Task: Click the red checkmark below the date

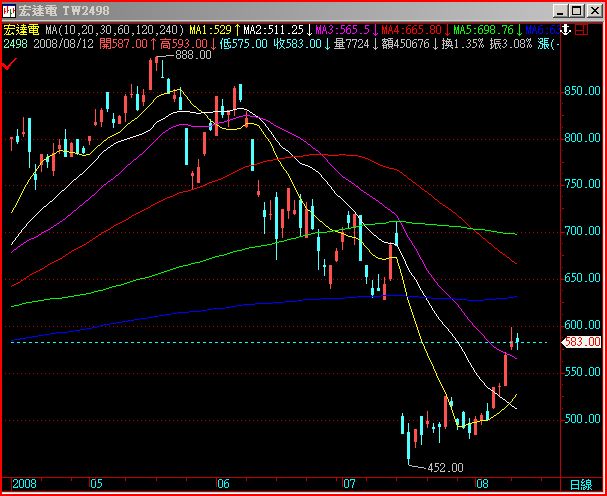Action: click(9, 64)
